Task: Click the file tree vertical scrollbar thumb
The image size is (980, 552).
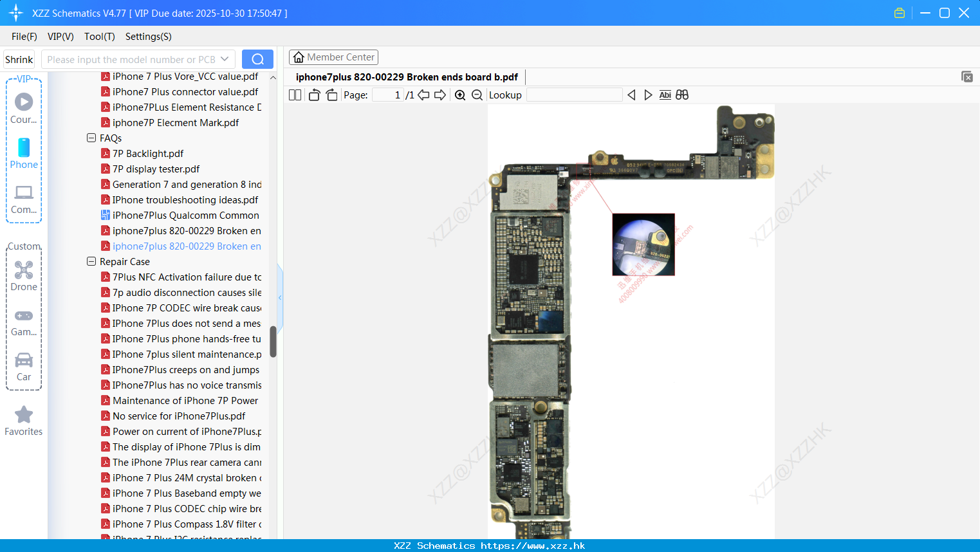Action: pos(273,342)
